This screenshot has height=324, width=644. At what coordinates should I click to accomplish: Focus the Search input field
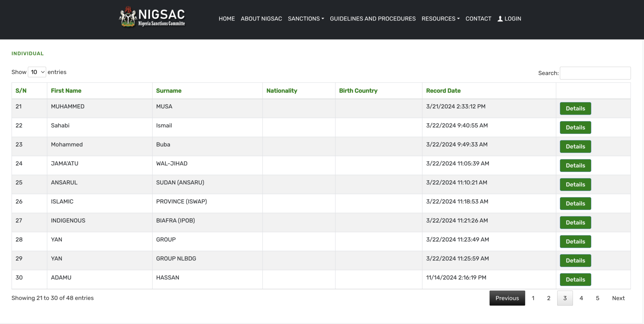pos(595,73)
